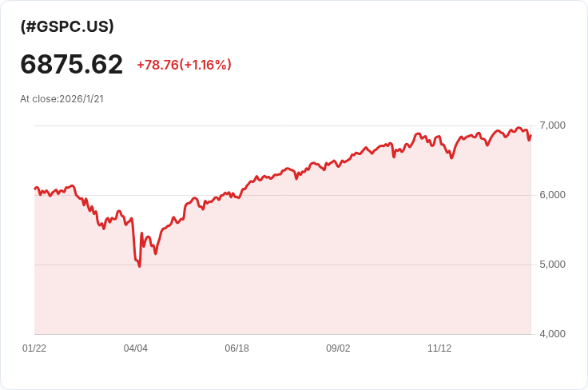Click the April low point on chart
The image size is (588, 390).
[140, 266]
